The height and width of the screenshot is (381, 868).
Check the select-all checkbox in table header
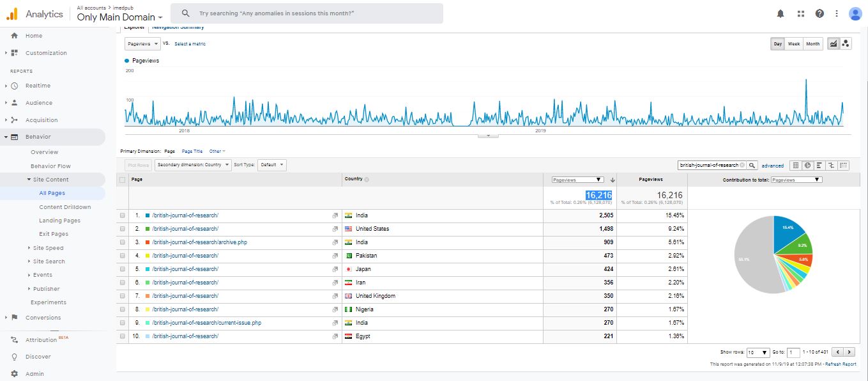pos(123,180)
